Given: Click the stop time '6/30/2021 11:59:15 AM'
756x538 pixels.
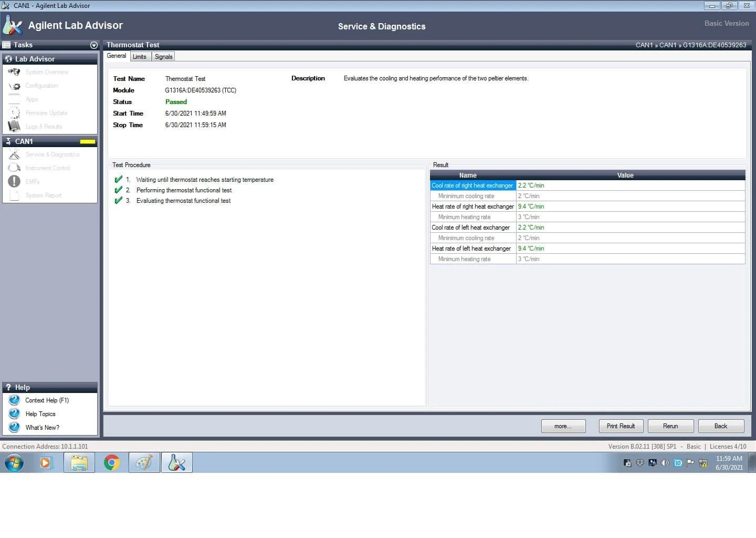Looking at the screenshot, I should click(195, 125).
